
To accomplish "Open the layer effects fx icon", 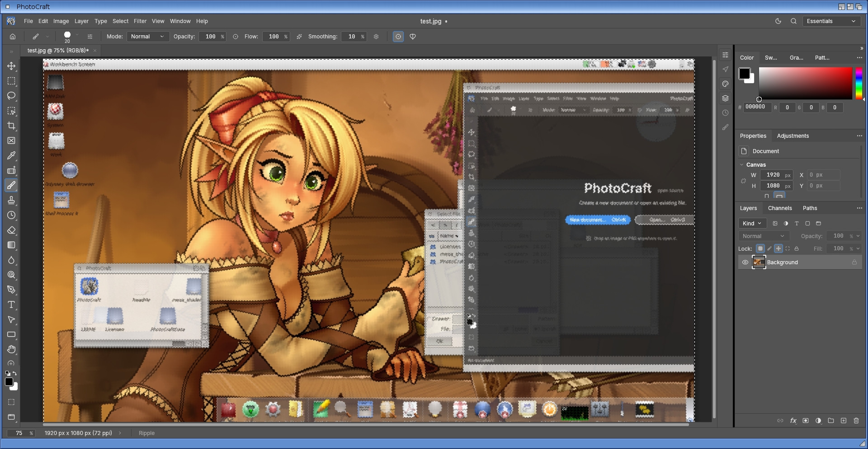I will (793, 421).
